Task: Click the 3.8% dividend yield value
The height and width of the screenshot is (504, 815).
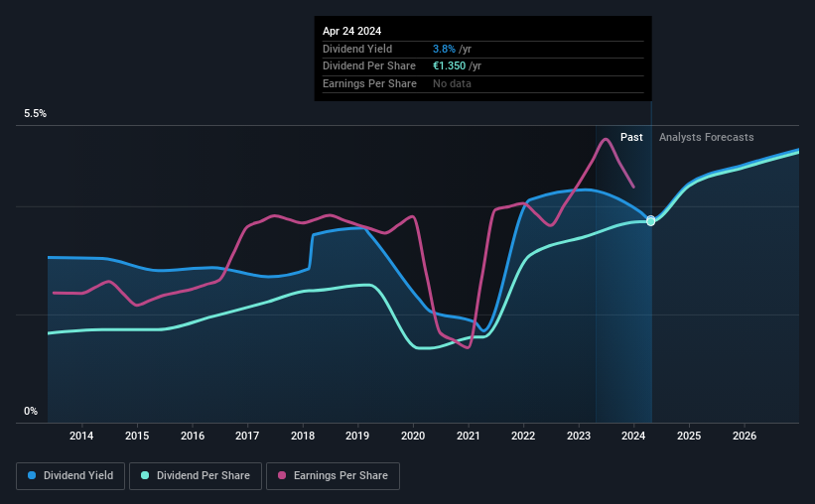Action: (x=444, y=49)
